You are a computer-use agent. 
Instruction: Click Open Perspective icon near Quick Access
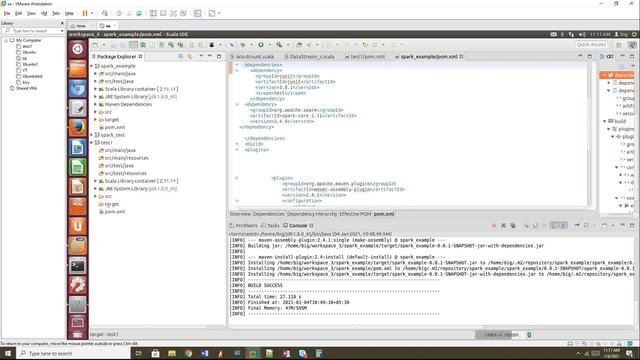coord(619,44)
